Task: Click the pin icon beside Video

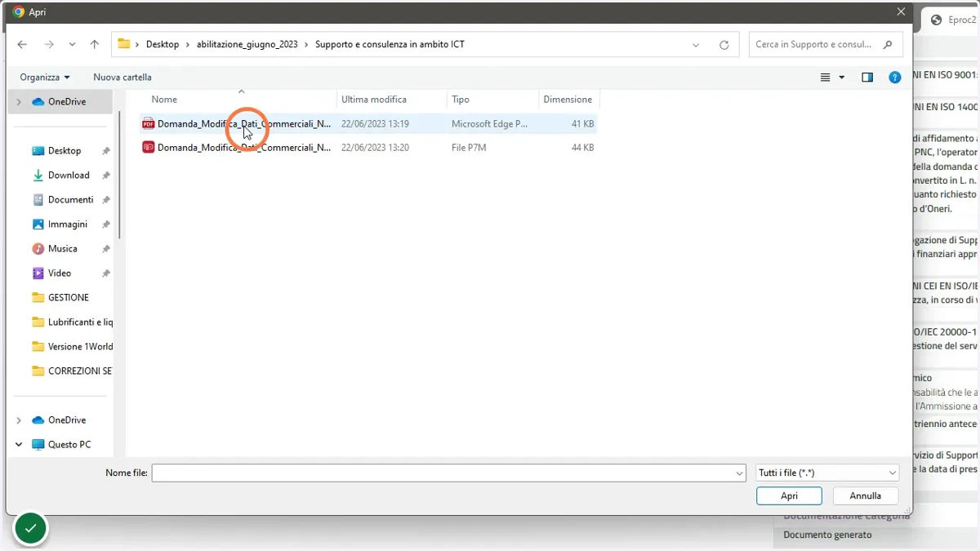Action: (106, 273)
